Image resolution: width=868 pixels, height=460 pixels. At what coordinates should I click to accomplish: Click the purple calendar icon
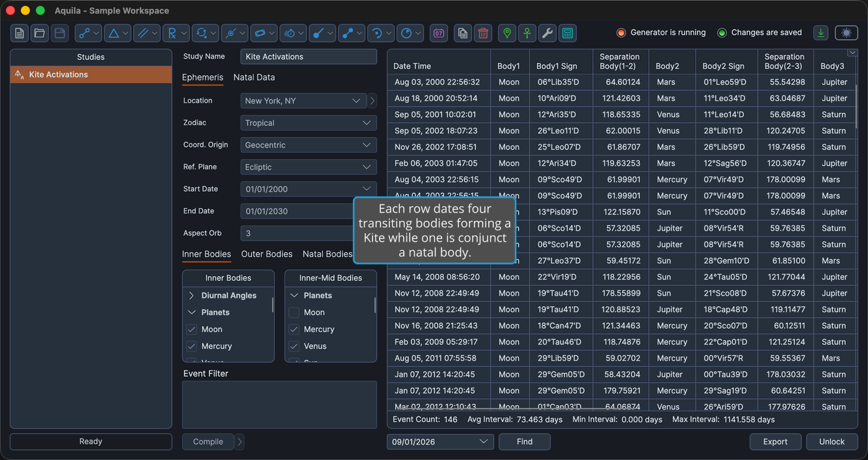point(439,33)
